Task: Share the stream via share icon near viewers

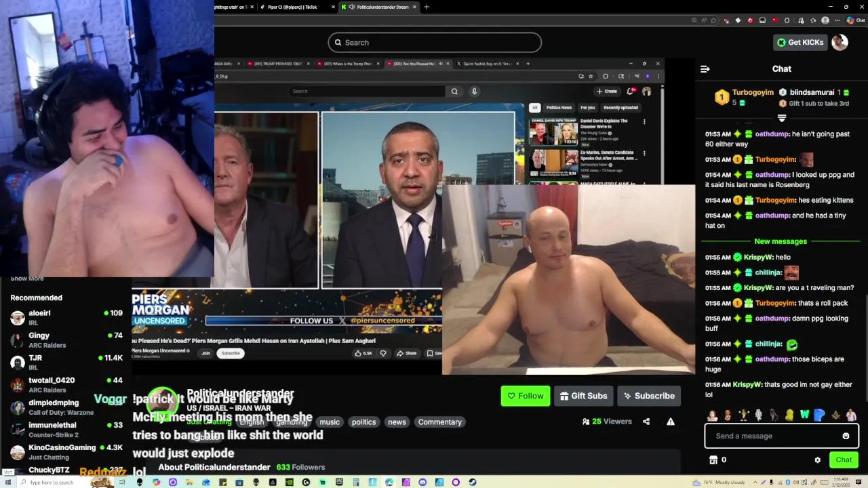Action: (646, 422)
